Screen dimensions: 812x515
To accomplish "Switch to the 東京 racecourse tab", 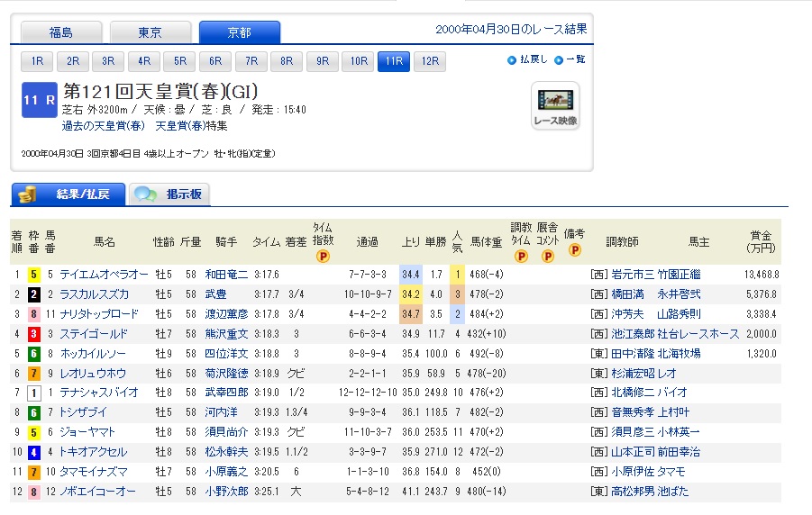I will [x=151, y=33].
